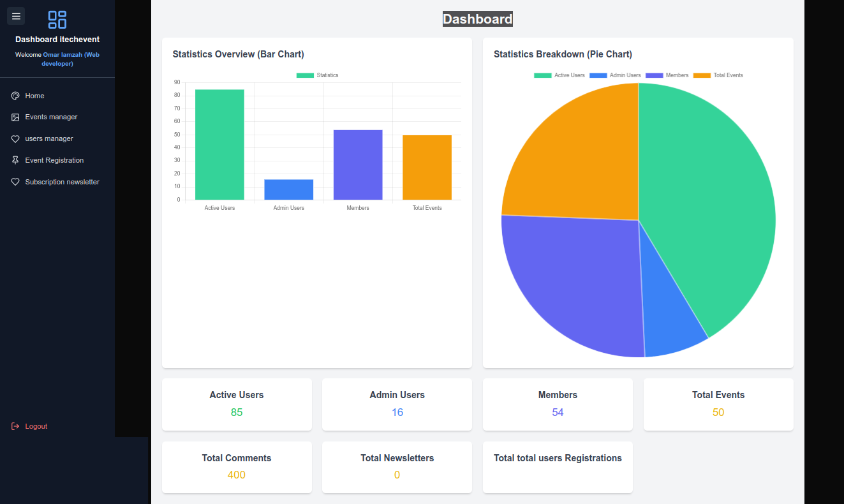The width and height of the screenshot is (844, 504).
Task: Click the heart icon beside Subscription newsletter
Action: tap(15, 182)
